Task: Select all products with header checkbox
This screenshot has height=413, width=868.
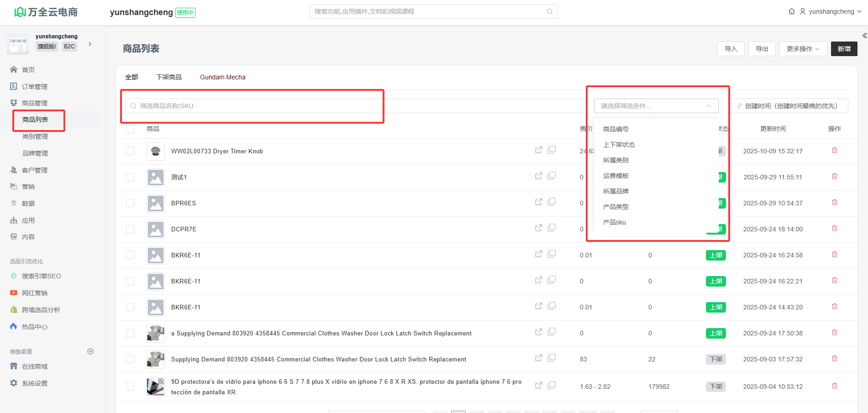Action: pos(130,129)
